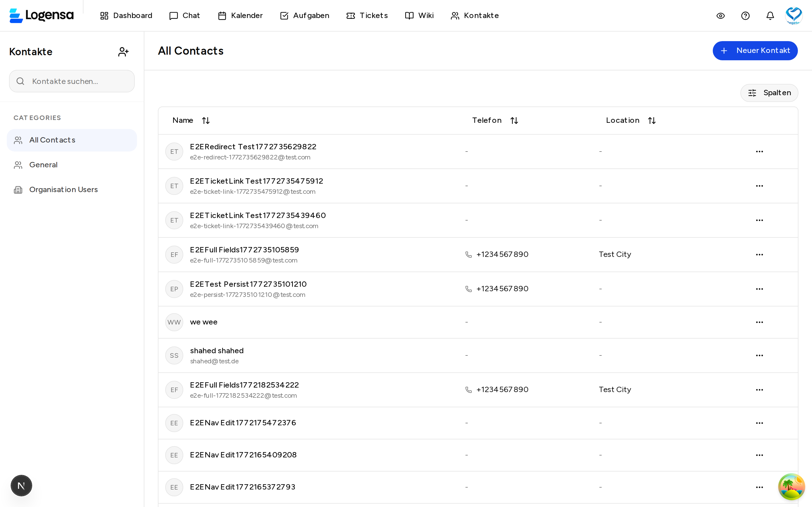Click the Neuer Kontakt button

755,51
